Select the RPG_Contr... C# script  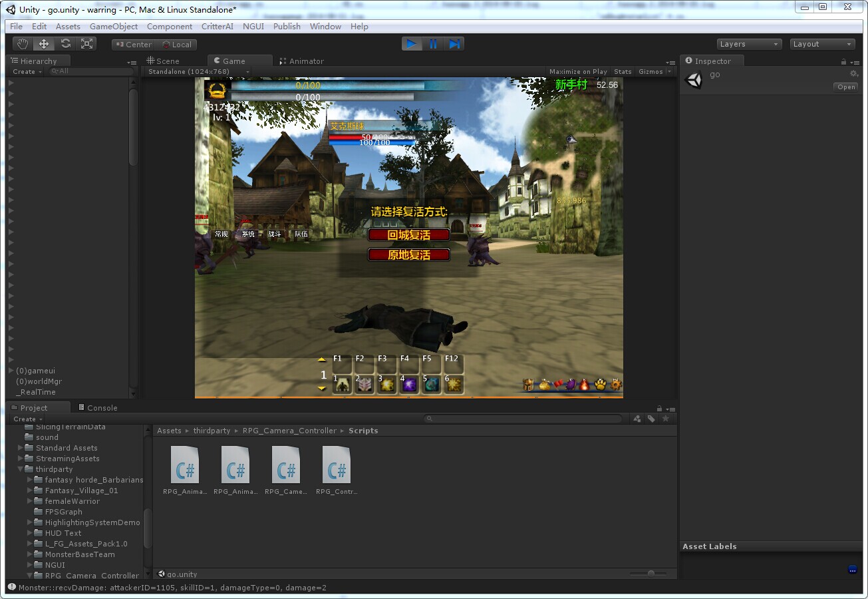(x=337, y=470)
